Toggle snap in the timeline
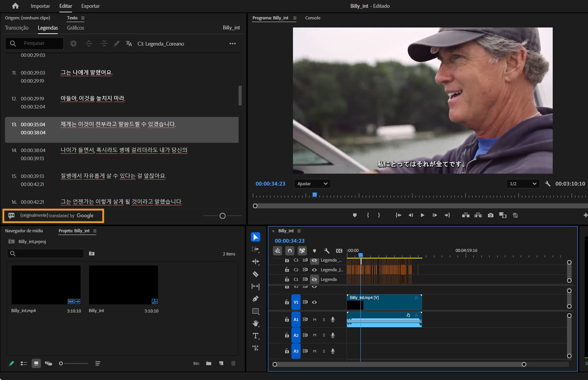Viewport: 588px width, 380px height. pyautogui.click(x=290, y=251)
